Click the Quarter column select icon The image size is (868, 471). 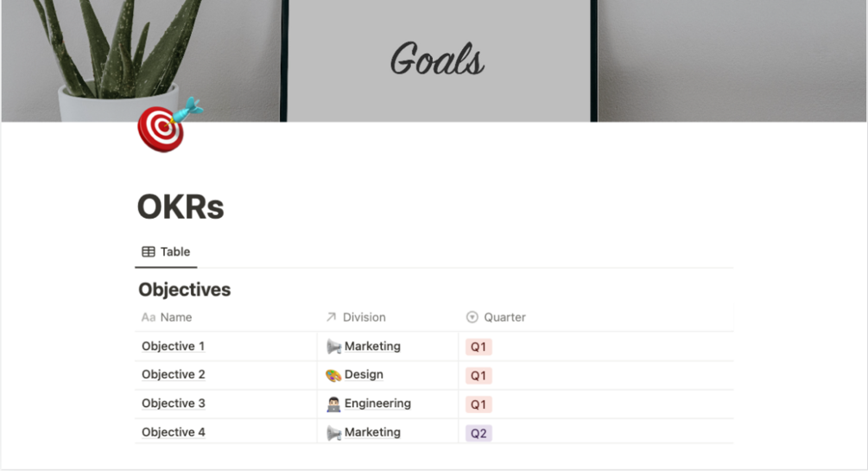pos(472,317)
